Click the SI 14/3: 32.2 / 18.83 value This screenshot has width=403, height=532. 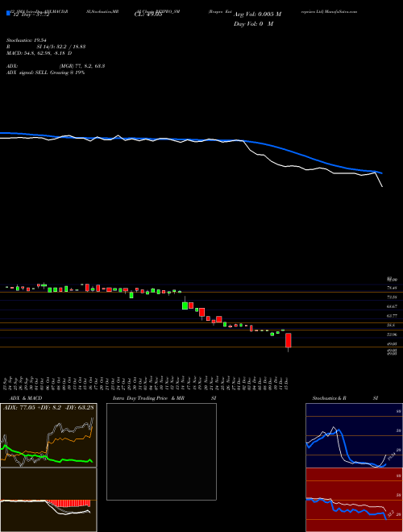tap(61, 47)
